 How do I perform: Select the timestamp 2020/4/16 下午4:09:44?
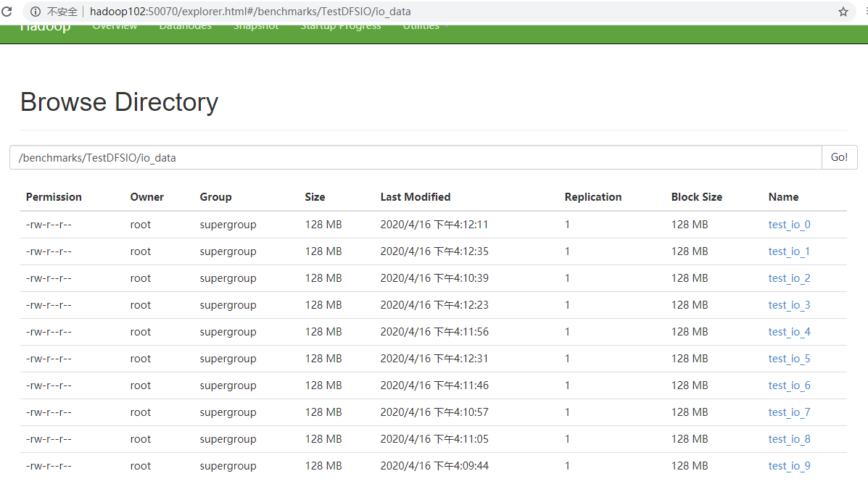[434, 466]
